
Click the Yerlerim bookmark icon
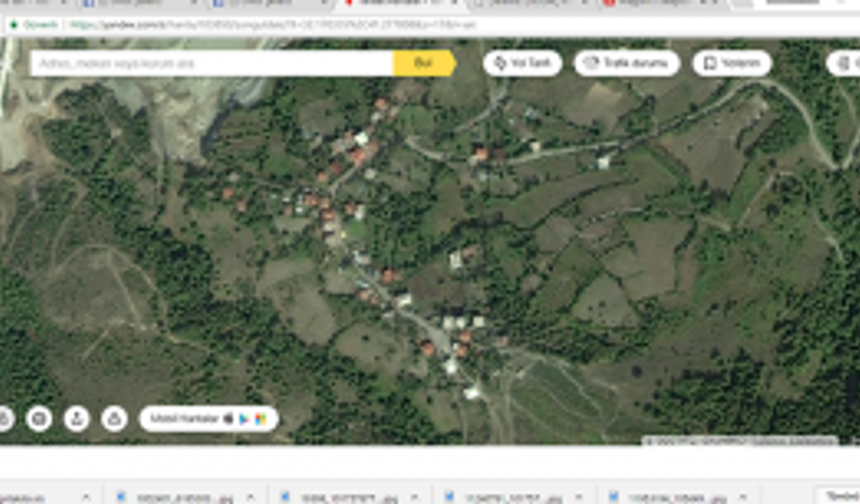pyautogui.click(x=710, y=63)
